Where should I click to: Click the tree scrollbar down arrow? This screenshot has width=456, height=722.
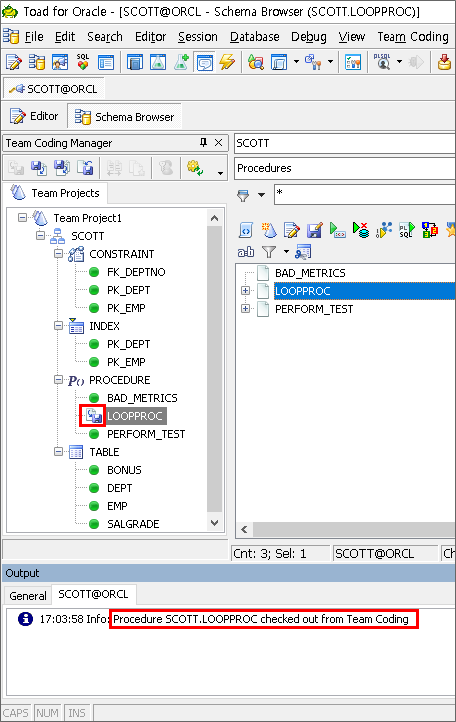[x=214, y=523]
